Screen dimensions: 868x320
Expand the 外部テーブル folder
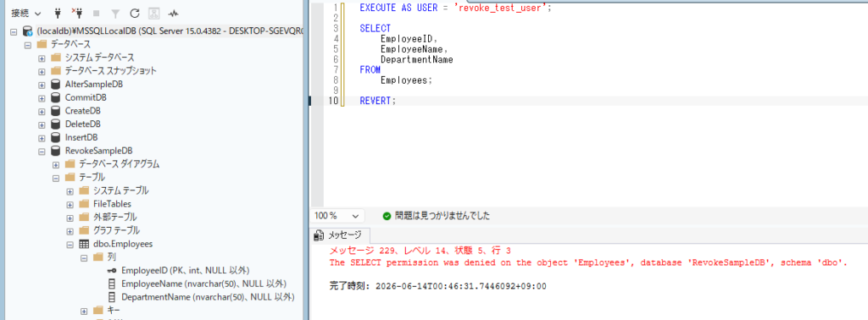click(x=70, y=218)
